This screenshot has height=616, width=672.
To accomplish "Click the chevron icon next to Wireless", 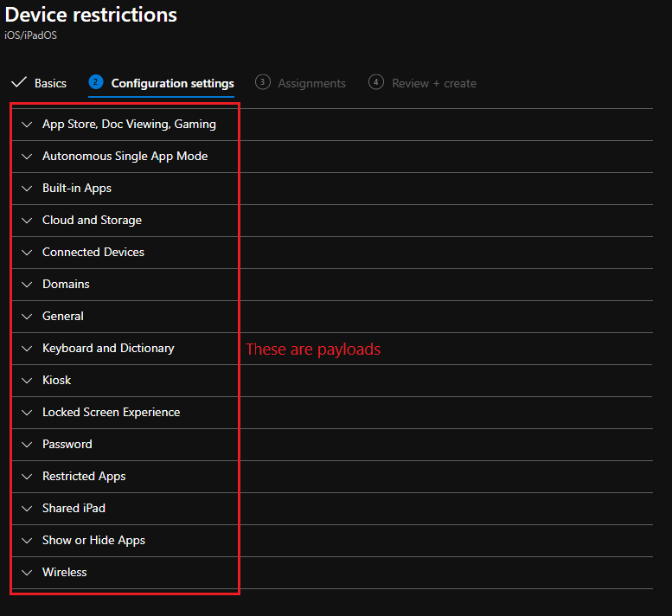I will (27, 573).
